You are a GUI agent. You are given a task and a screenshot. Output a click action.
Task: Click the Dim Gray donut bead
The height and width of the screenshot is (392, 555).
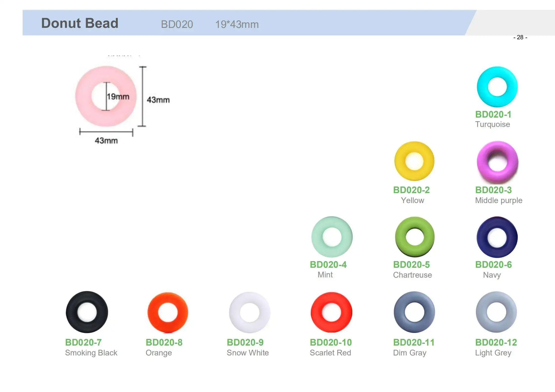pyautogui.click(x=414, y=312)
